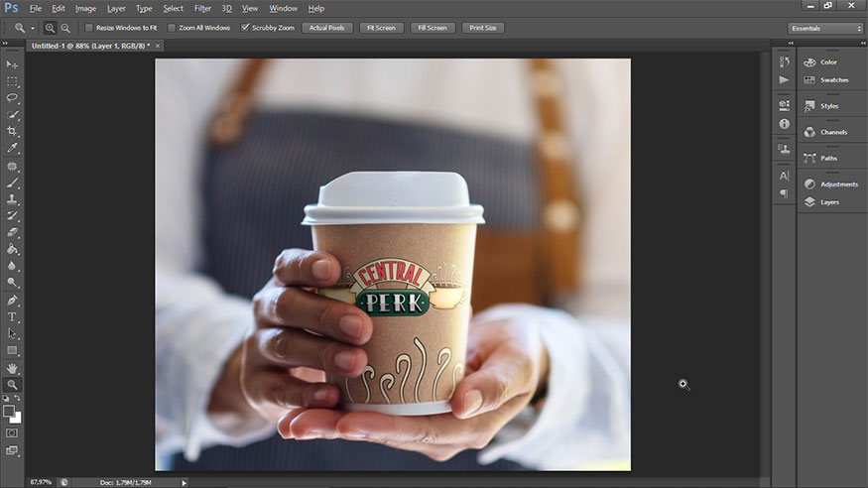Select the Blur tool
The height and width of the screenshot is (488, 868).
coord(12,266)
